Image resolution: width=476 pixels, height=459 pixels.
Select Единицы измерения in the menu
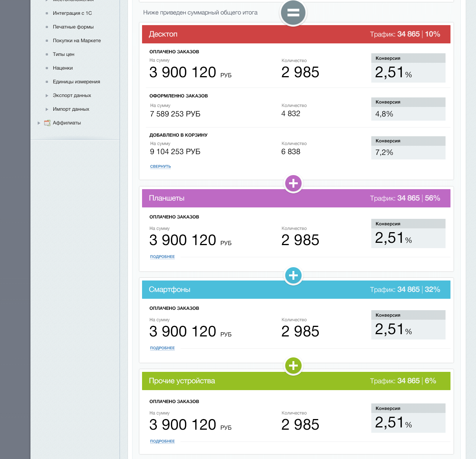click(x=76, y=82)
